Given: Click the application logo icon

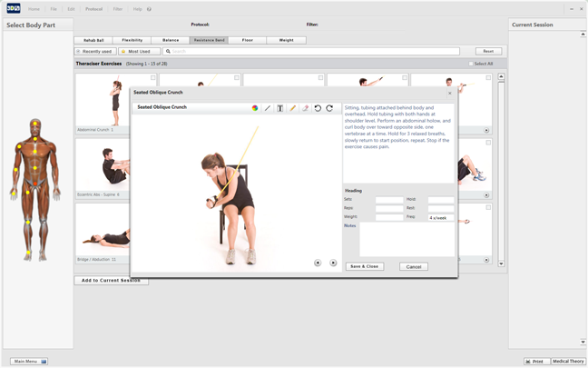Looking at the screenshot, I should click(14, 8).
